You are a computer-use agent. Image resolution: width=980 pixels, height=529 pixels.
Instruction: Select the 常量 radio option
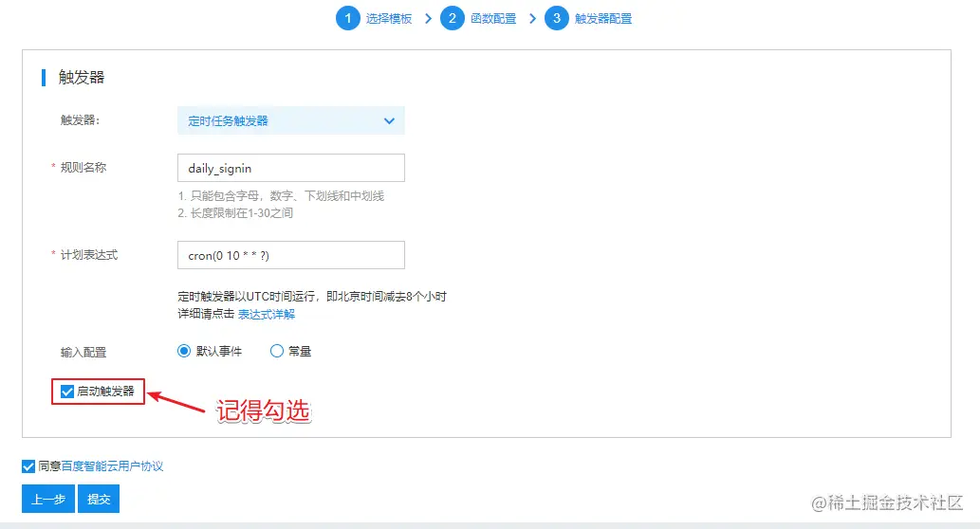(277, 351)
